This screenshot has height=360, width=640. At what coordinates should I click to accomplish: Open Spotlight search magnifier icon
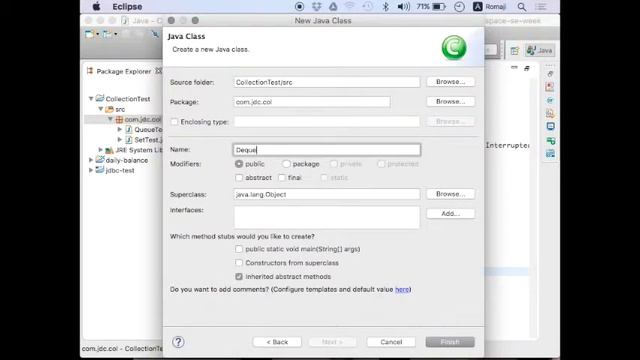click(522, 7)
